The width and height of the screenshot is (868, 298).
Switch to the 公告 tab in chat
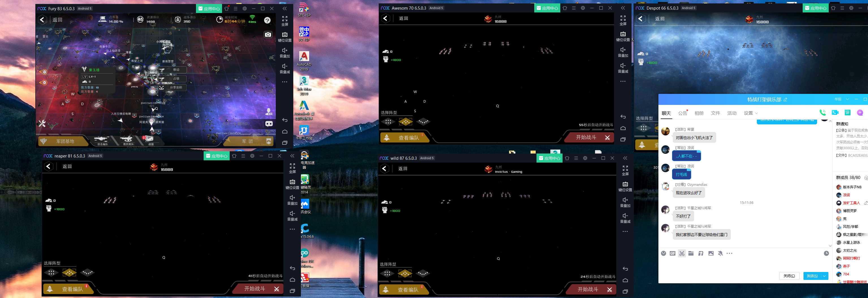click(x=682, y=113)
